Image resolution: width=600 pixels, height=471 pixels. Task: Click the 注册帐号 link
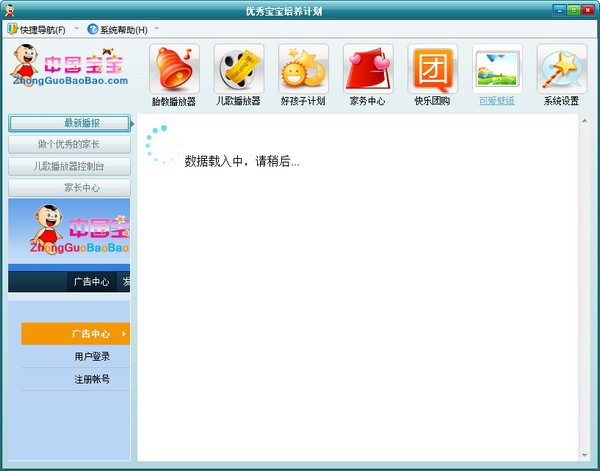pyautogui.click(x=91, y=379)
